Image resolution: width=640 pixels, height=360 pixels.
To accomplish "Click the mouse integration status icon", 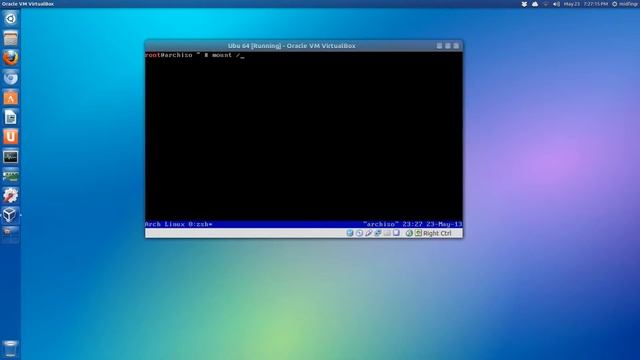I will (409, 233).
